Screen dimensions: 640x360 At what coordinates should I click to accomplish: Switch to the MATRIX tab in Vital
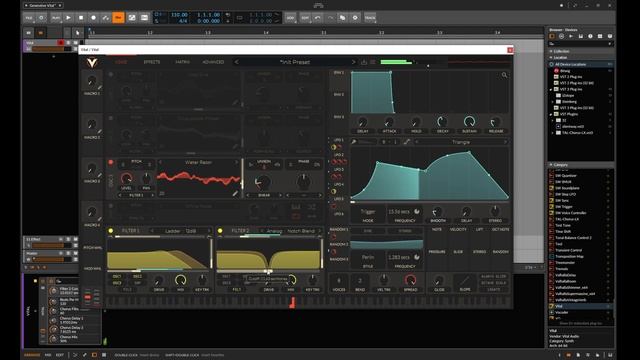[x=182, y=62]
